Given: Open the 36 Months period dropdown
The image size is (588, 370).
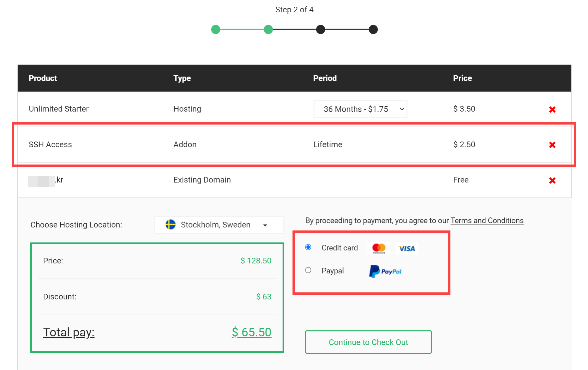Looking at the screenshot, I should [x=360, y=109].
